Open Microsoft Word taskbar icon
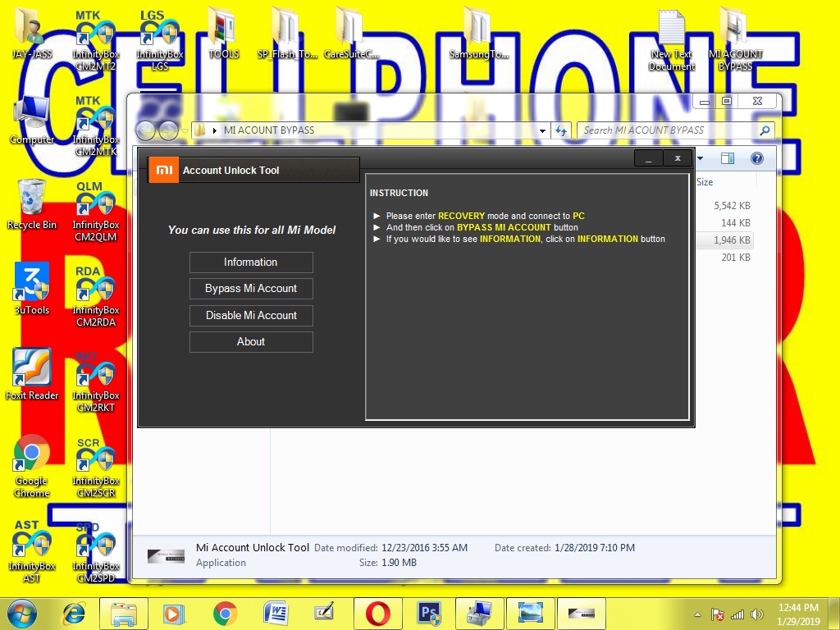Image resolution: width=840 pixels, height=630 pixels. tap(276, 614)
